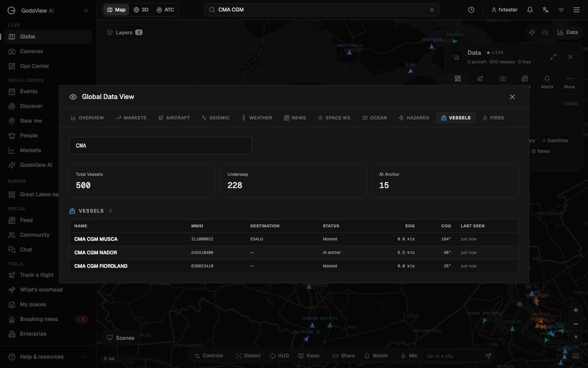
Task: Open the notifications bell in top bar
Action: (530, 10)
